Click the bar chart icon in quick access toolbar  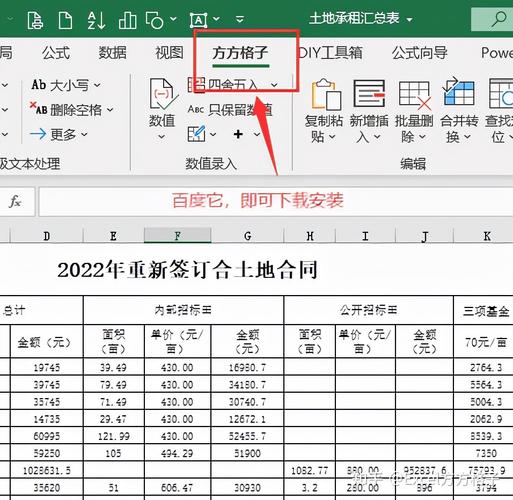pyautogui.click(x=127, y=20)
